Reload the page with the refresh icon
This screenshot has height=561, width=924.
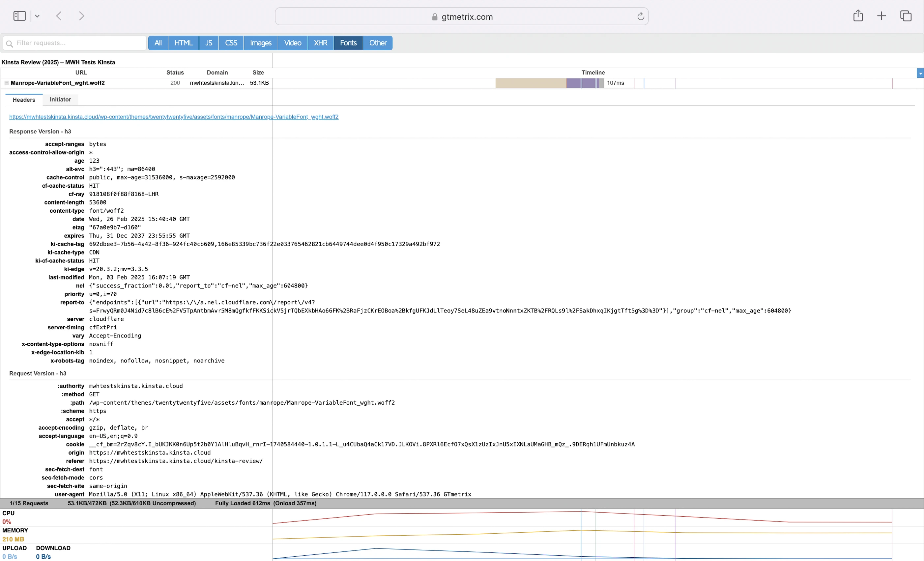click(641, 16)
